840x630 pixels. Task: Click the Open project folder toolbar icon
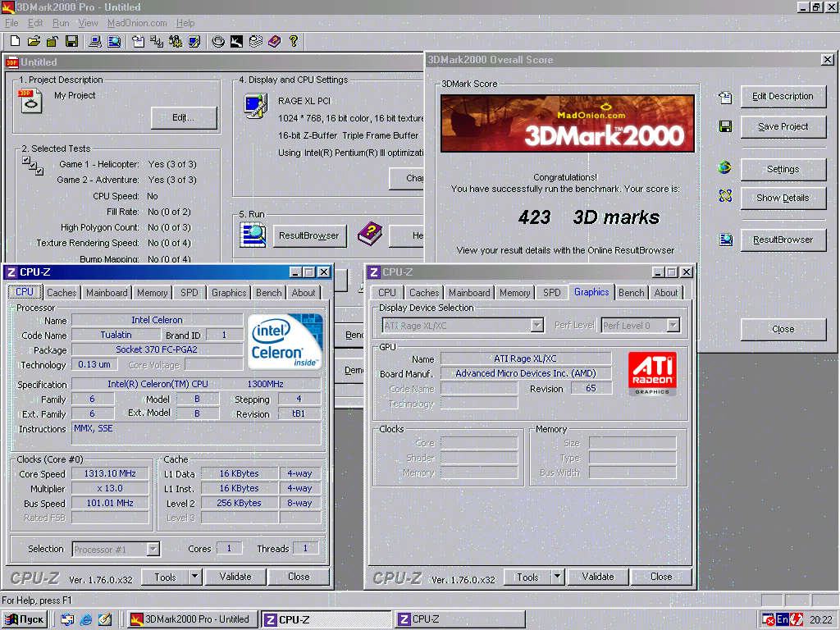tap(34, 41)
